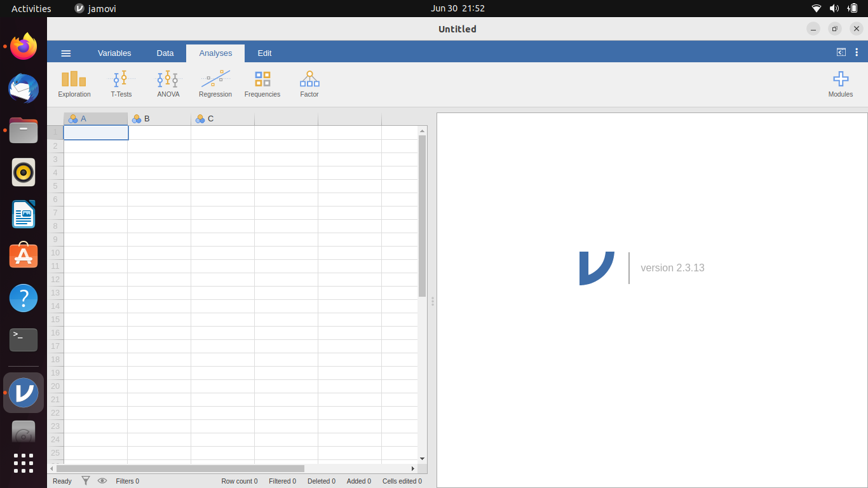868x488 pixels.
Task: Open Terminal from the dock
Action: 24,340
